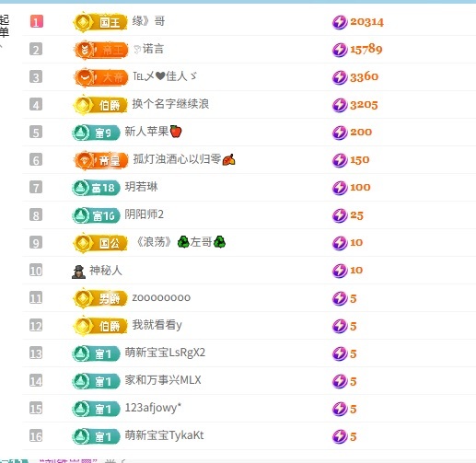This screenshot has width=476, height=463.
Task: Click the 男爵 badge beside zoooooooo
Action: pyautogui.click(x=100, y=298)
